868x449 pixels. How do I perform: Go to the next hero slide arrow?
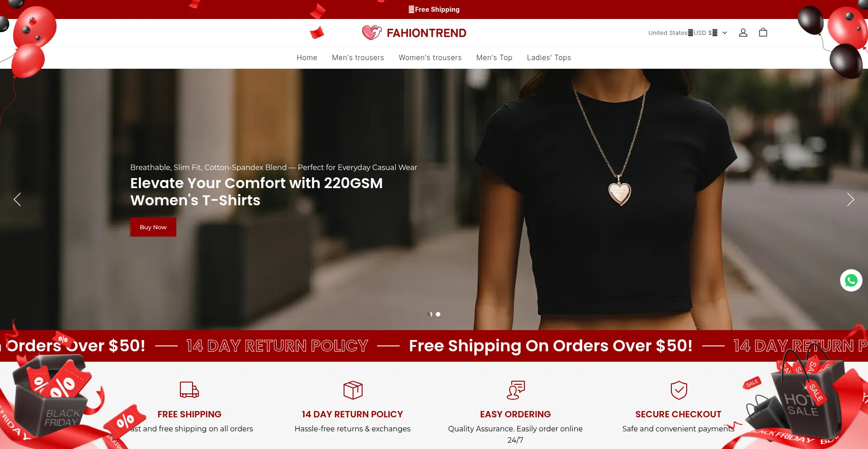point(850,199)
